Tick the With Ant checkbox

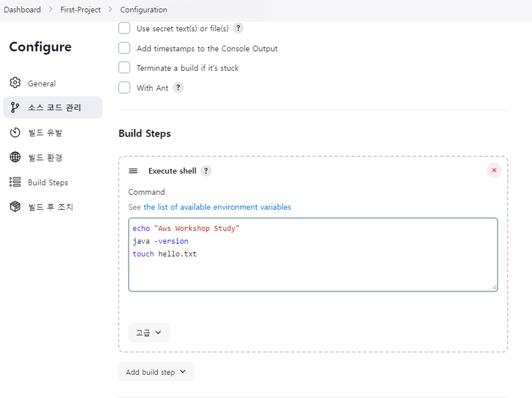coord(124,88)
